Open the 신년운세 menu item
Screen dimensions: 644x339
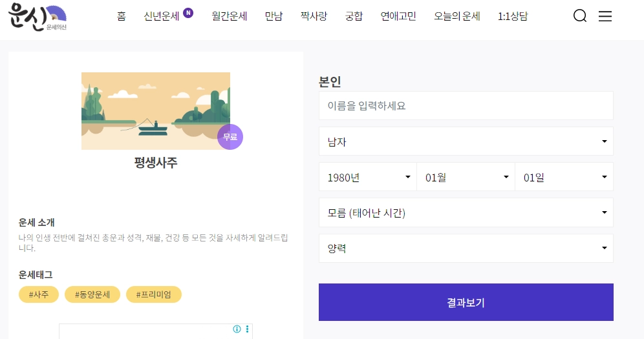coord(162,16)
